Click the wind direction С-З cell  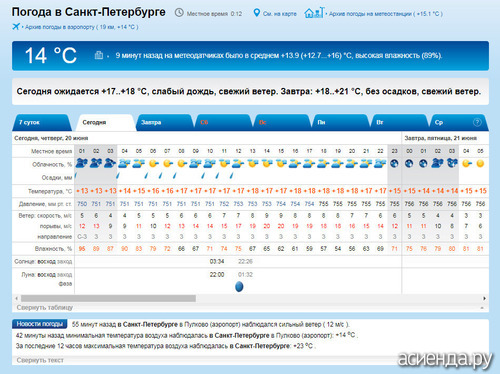pos(82,236)
